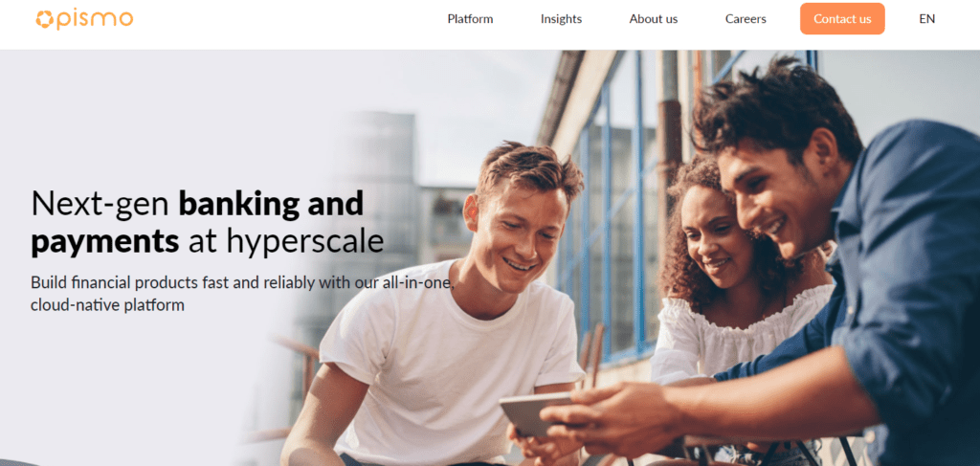Click the bold words "banking and" in the headline
Screen dimensions: 980x466
tap(271, 203)
